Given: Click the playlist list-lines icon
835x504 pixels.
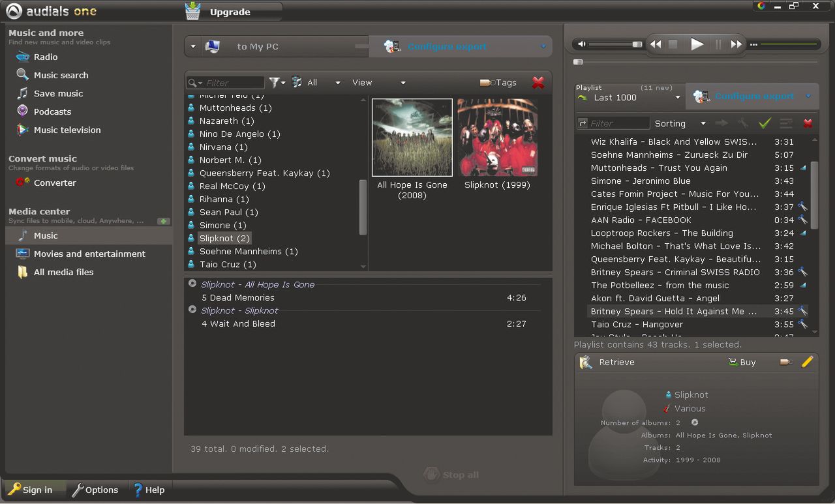Looking at the screenshot, I should tap(786, 123).
